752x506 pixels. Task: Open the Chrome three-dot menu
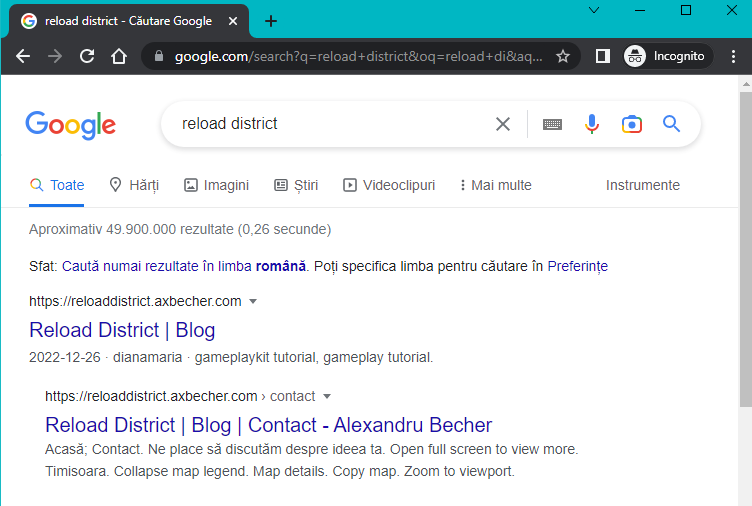734,56
